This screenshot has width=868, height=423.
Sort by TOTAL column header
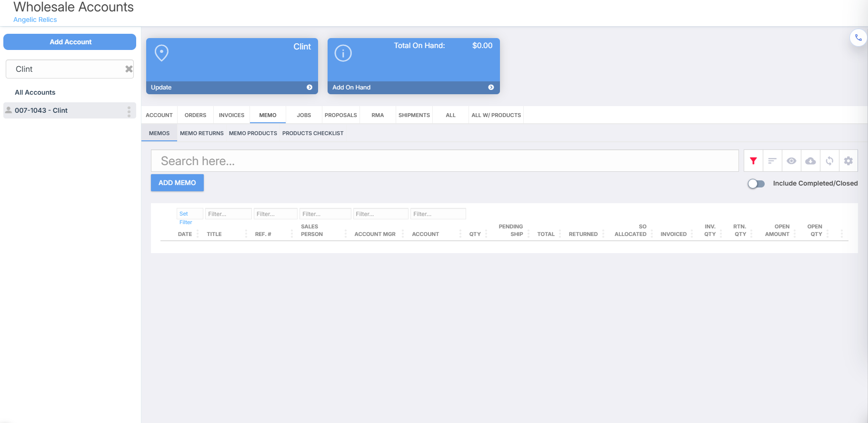pyautogui.click(x=546, y=234)
